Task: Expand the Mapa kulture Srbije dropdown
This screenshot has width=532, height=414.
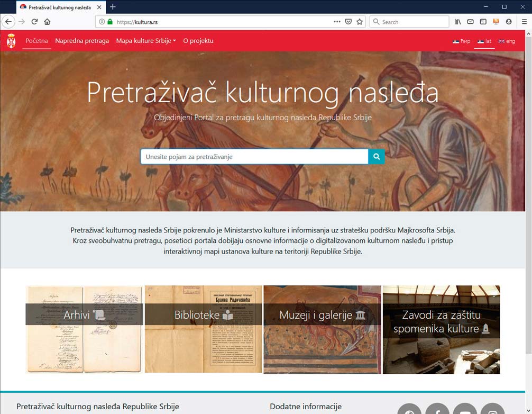Action: pyautogui.click(x=146, y=41)
